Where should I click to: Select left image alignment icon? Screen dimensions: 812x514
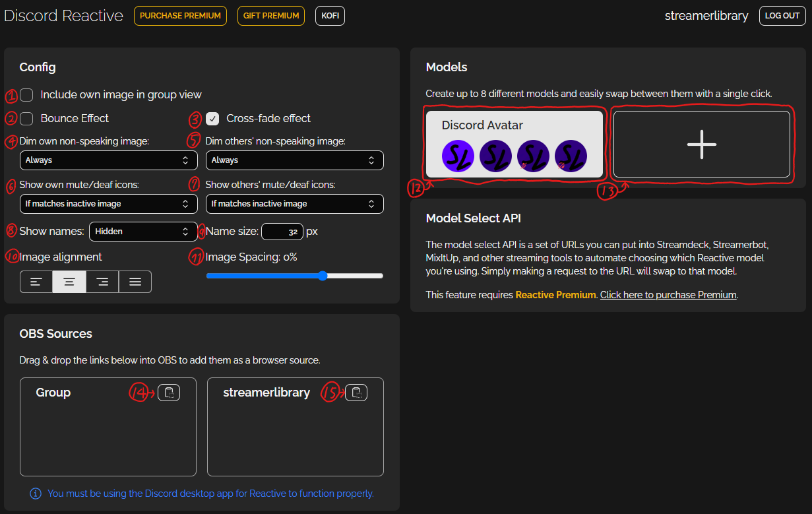coord(36,282)
